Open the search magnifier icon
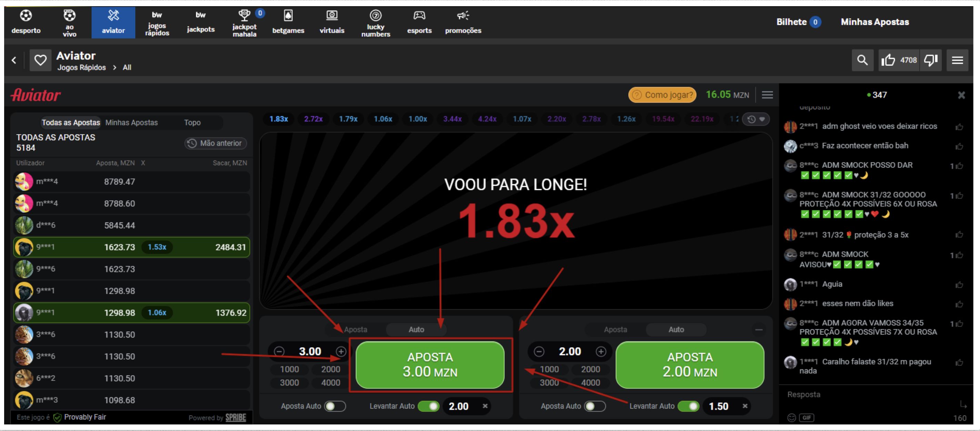The height and width of the screenshot is (431, 980). 862,60
